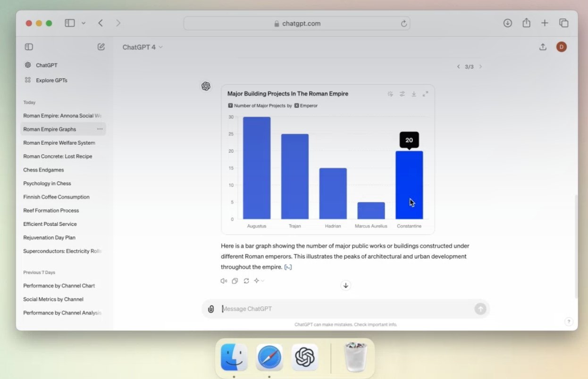Switch chart to static with sparkle icon
588x379 pixels.
[x=390, y=94]
